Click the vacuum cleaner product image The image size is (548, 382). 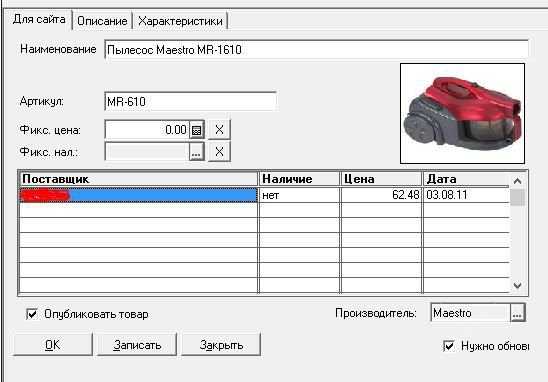pos(462,113)
